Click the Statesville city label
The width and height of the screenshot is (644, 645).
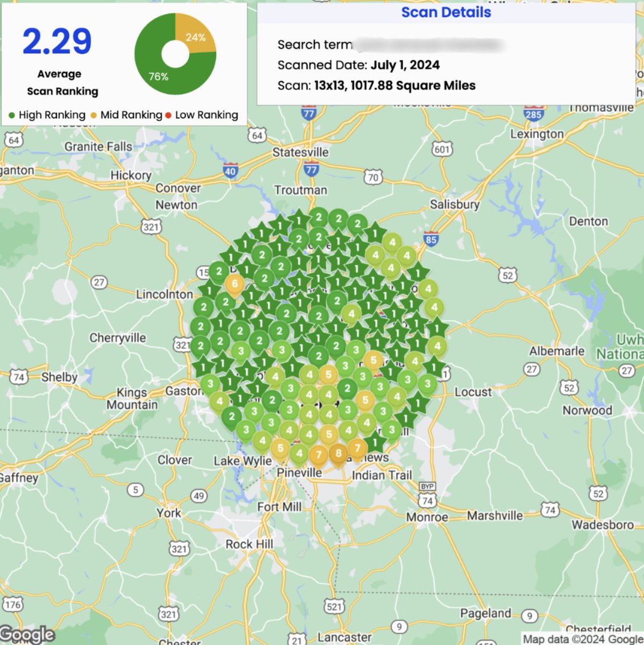click(x=300, y=152)
